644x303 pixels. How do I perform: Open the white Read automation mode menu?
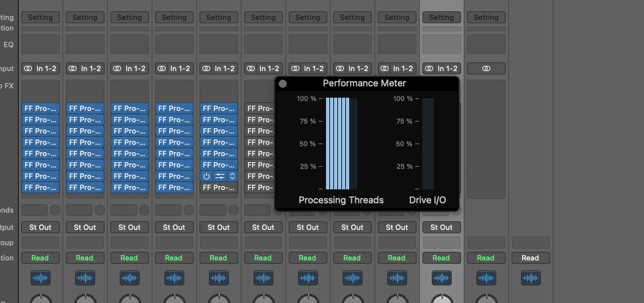tap(531, 258)
